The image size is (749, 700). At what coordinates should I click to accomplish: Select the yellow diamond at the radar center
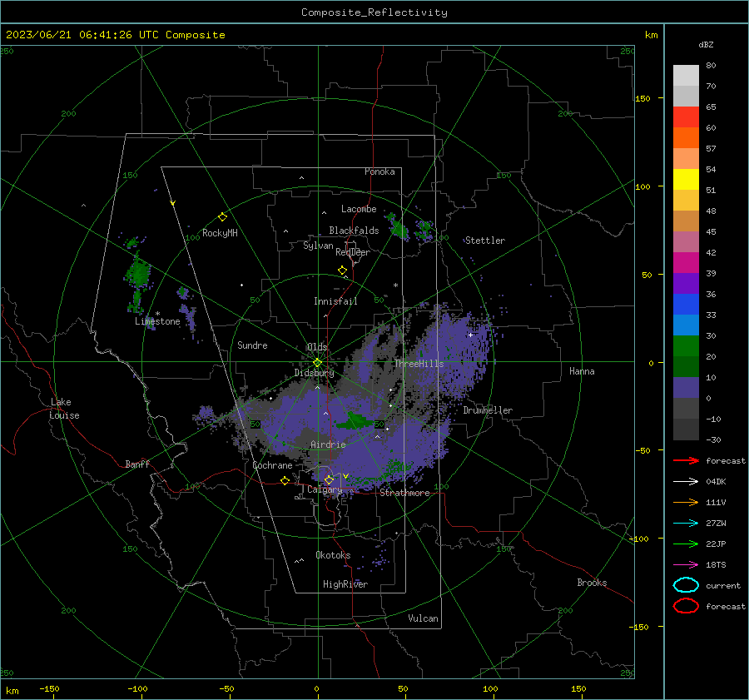click(317, 363)
